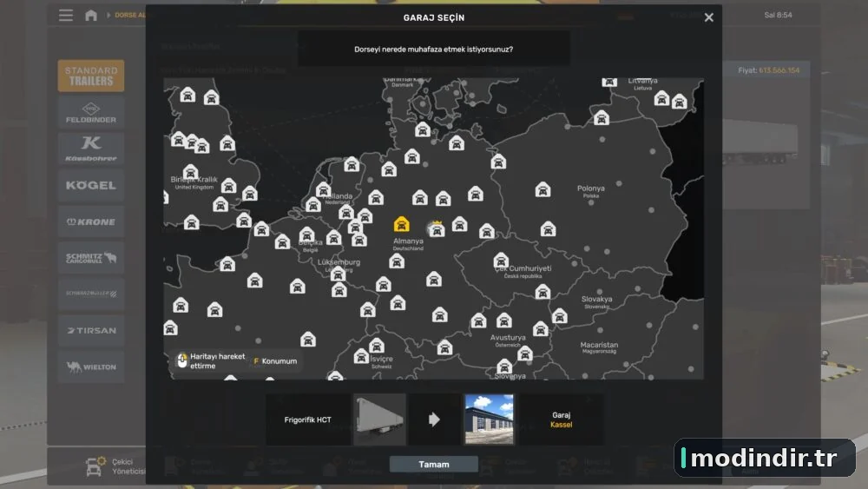The height and width of the screenshot is (489, 868).
Task: Open Çekici Yöneticisi truck manager
Action: tap(115, 466)
